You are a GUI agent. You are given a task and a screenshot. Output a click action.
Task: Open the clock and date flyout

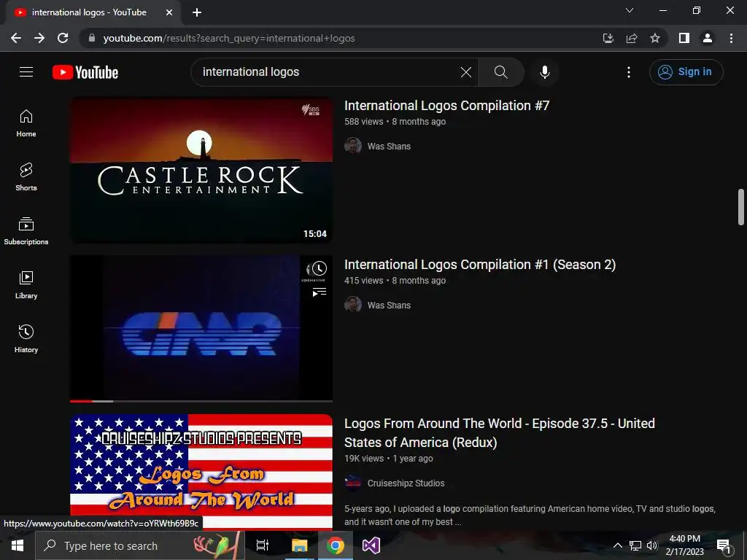684,545
